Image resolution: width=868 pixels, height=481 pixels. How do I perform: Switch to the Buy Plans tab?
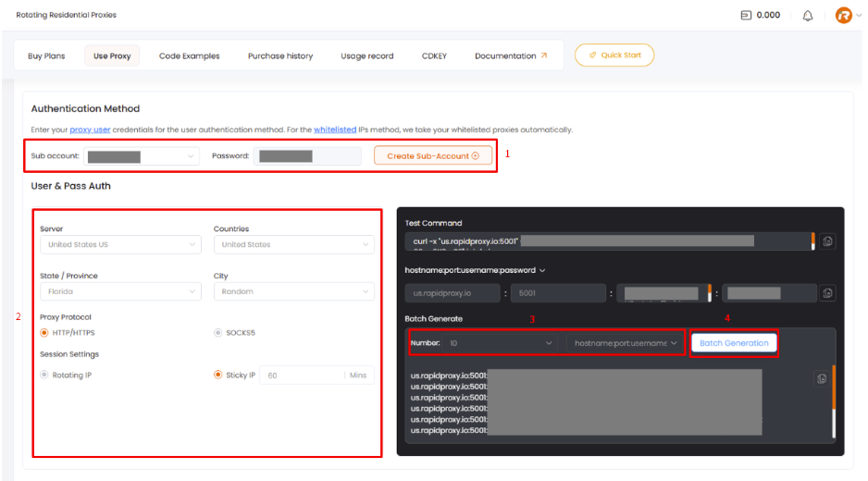click(46, 55)
